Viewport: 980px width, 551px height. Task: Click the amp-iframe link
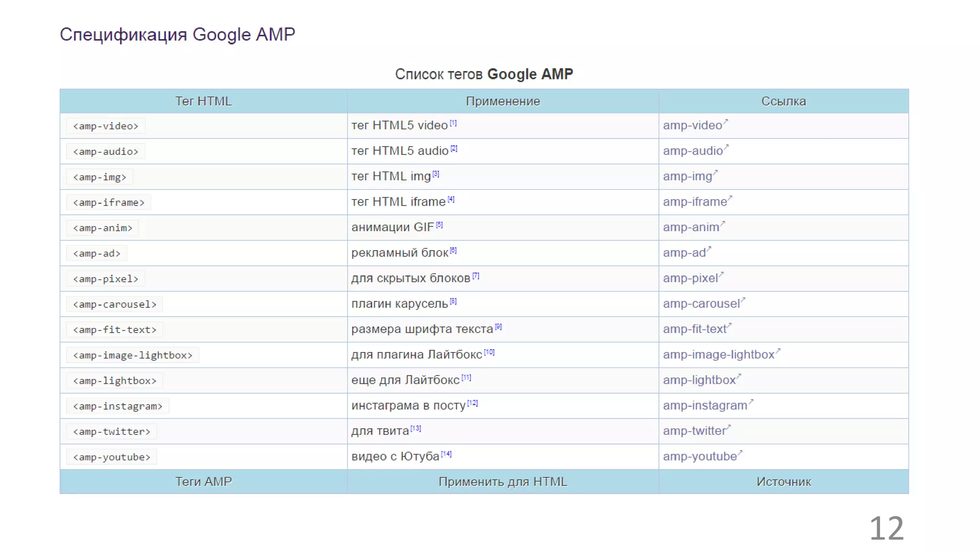(695, 202)
